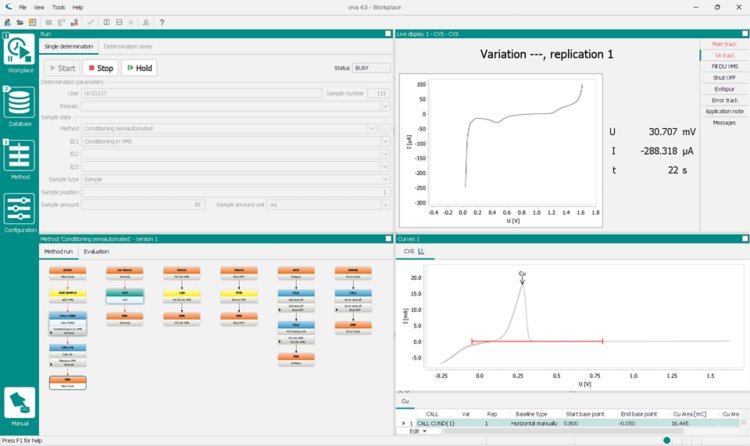Click the horizontal scrollbar under results table
The image size is (750, 446).
pos(562,431)
